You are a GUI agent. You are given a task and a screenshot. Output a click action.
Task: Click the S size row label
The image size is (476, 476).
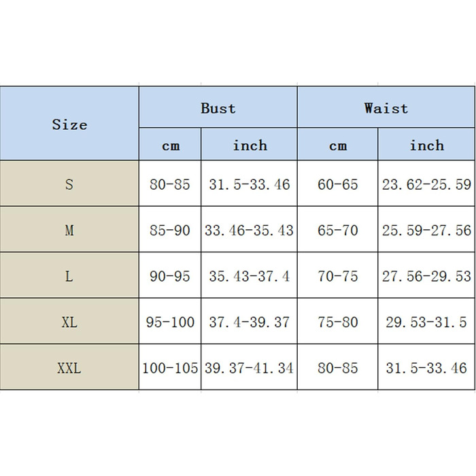click(69, 184)
